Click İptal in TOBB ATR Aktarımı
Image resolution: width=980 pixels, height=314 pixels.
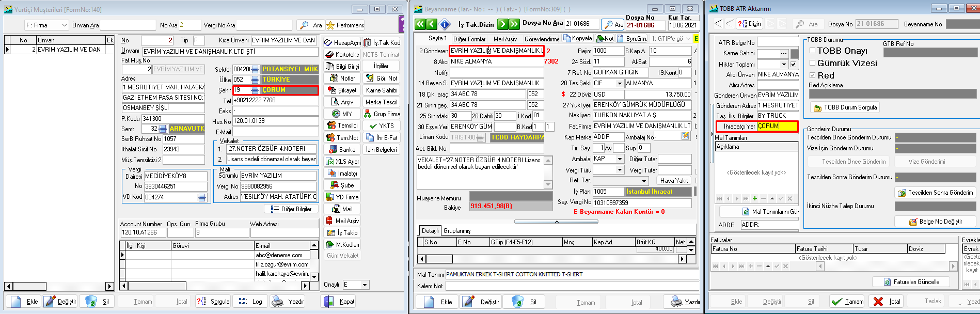click(886, 302)
